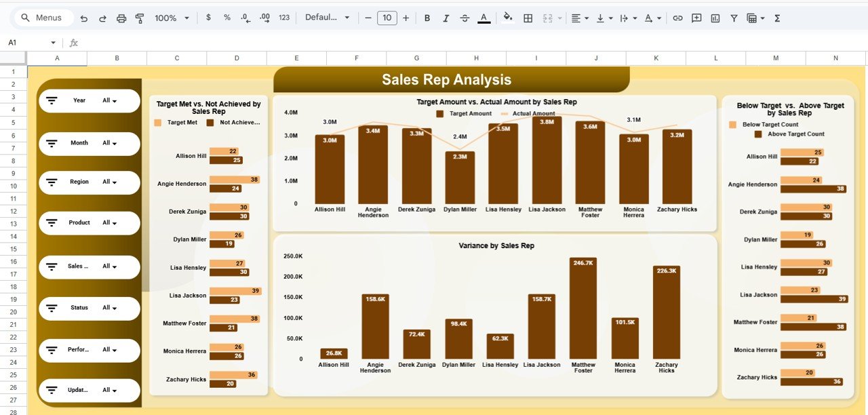Expand the Region filter dropdown
The width and height of the screenshot is (868, 415).
tap(89, 182)
